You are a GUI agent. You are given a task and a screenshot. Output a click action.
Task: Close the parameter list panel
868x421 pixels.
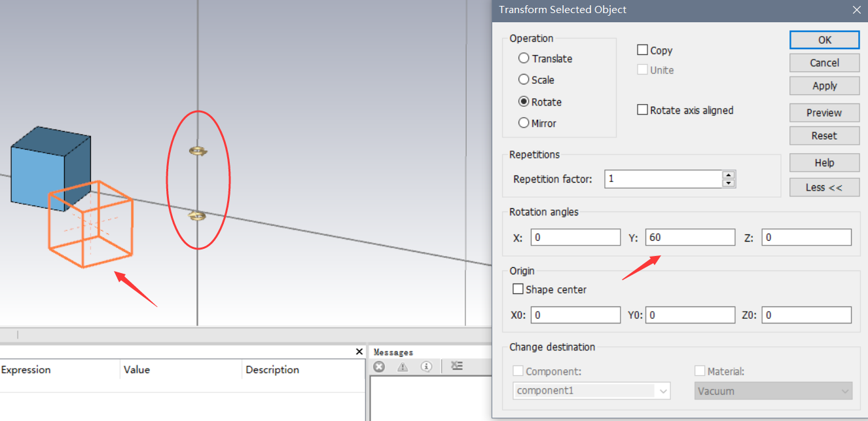(x=359, y=352)
